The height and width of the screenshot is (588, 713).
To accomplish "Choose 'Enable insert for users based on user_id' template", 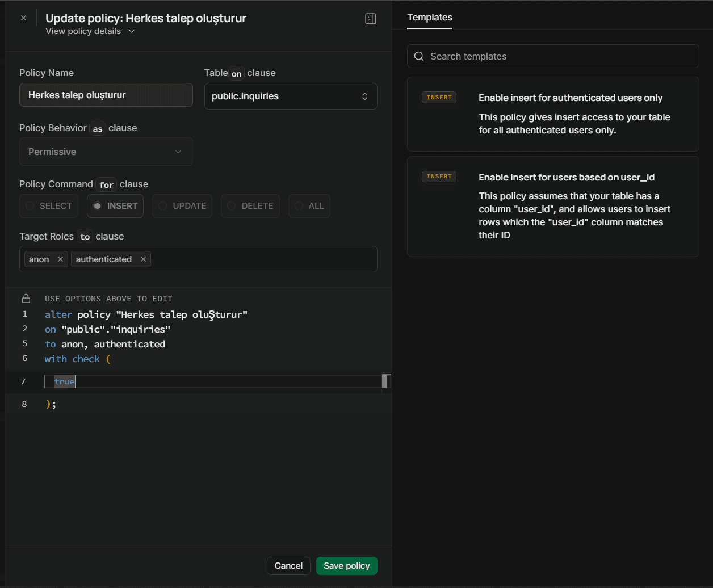I will pyautogui.click(x=553, y=207).
